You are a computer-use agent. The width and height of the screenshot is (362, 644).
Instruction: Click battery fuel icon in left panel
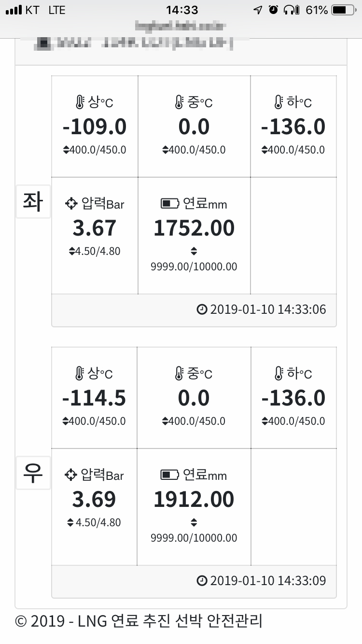pos(170,204)
